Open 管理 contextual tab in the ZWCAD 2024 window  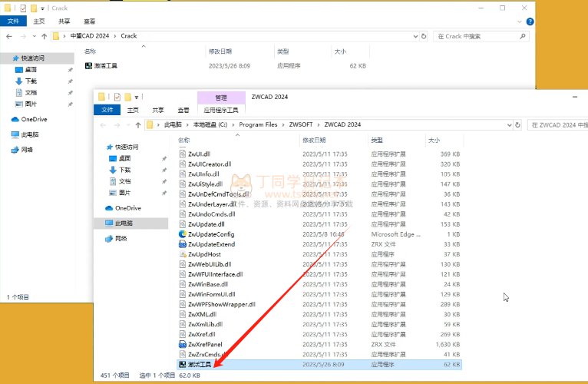221,98
